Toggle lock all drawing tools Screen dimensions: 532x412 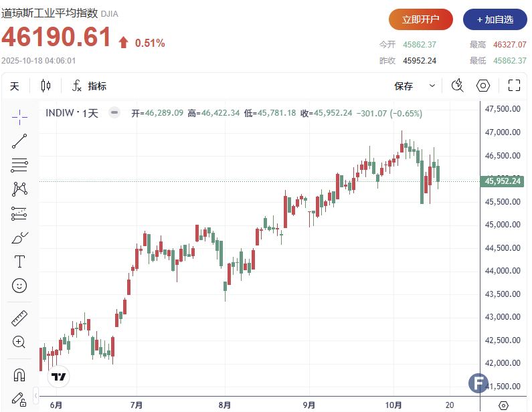pos(19,399)
